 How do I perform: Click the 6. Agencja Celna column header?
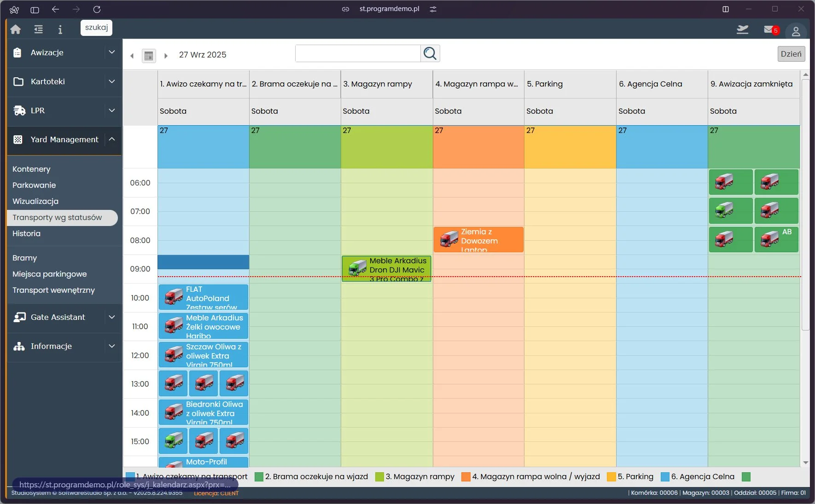[x=662, y=84]
